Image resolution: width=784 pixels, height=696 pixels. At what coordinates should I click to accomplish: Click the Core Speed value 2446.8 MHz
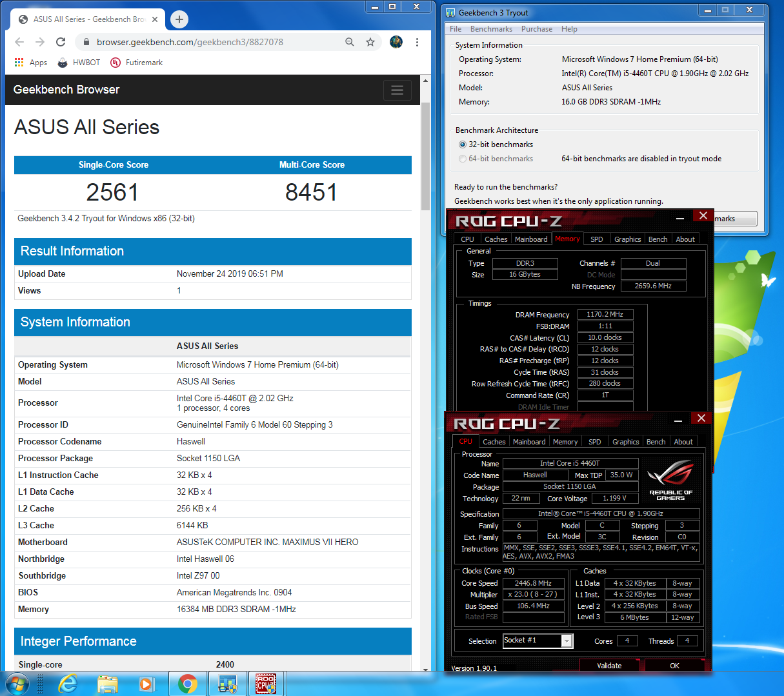(x=533, y=583)
